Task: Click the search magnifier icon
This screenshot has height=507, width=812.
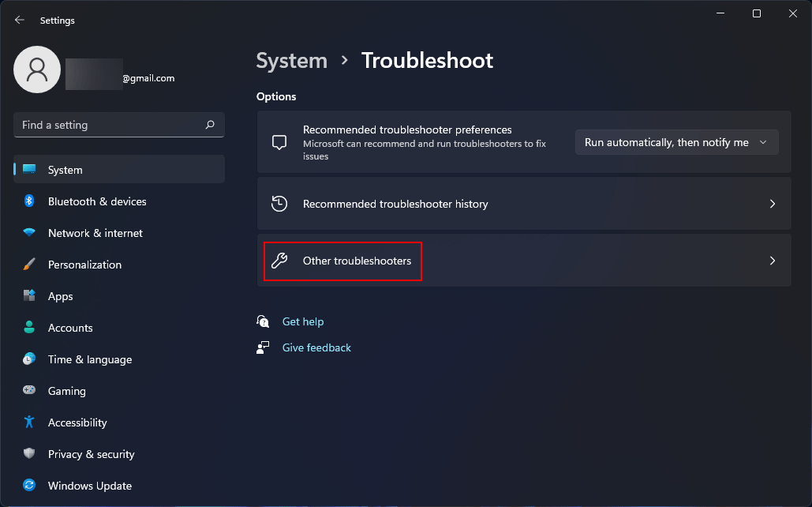Action: (210, 125)
